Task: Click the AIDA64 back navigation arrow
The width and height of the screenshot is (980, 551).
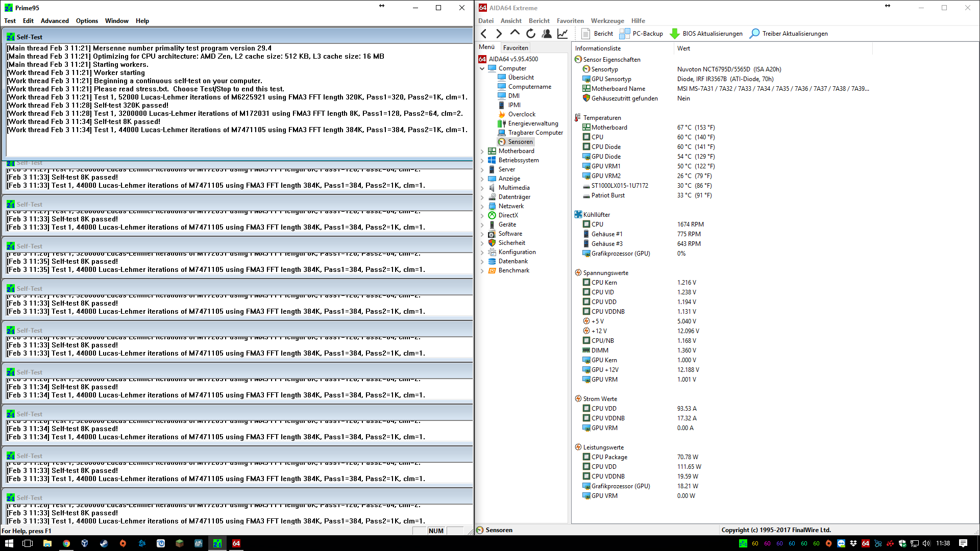Action: [x=484, y=34]
